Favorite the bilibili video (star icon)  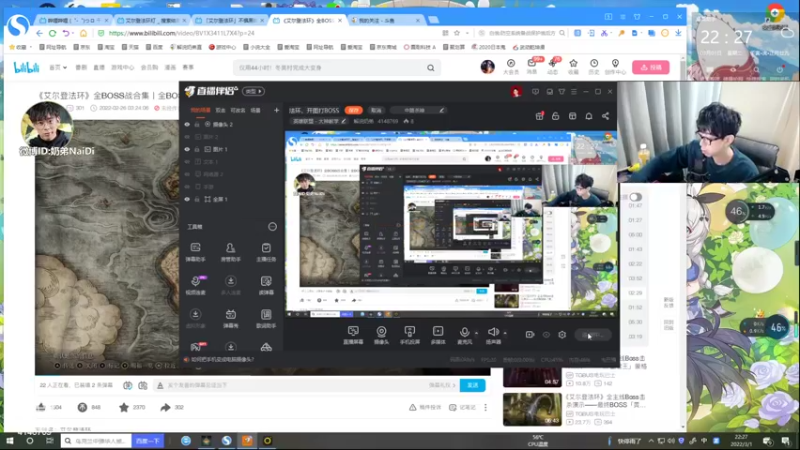[x=123, y=407]
